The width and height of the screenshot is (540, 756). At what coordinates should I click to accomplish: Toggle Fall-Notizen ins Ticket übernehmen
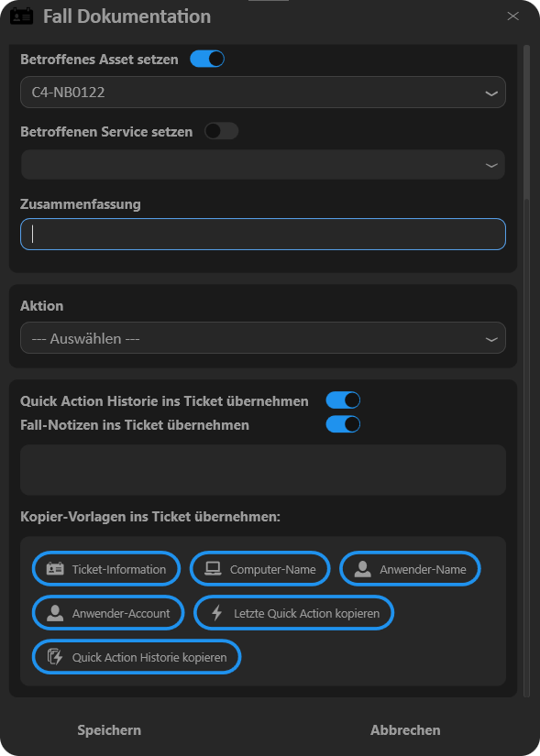[343, 424]
